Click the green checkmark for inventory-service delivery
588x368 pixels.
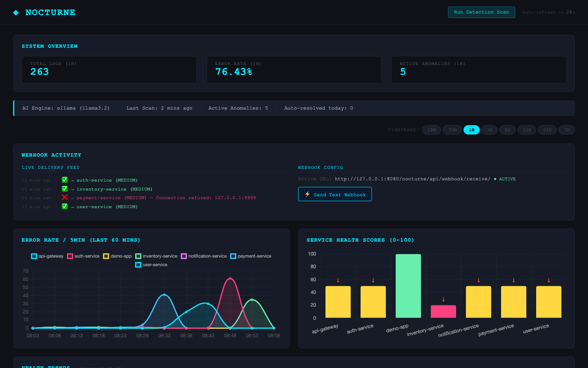pos(65,189)
